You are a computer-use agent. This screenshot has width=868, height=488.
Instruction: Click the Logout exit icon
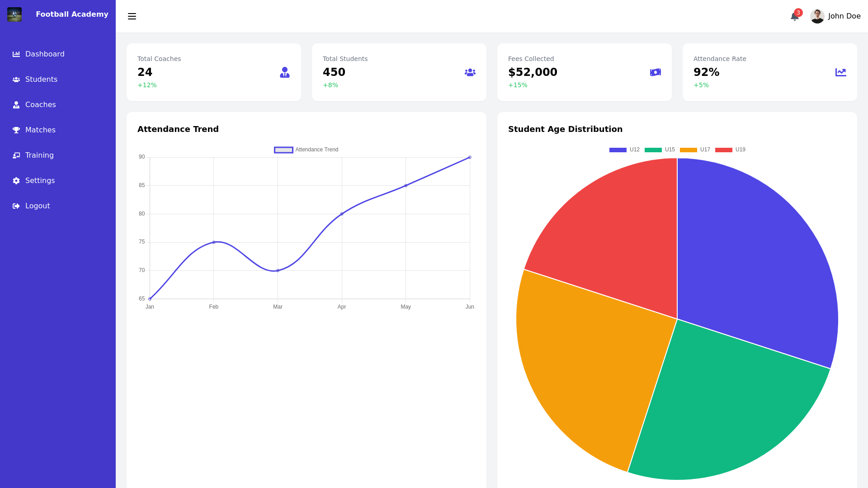tap(16, 206)
